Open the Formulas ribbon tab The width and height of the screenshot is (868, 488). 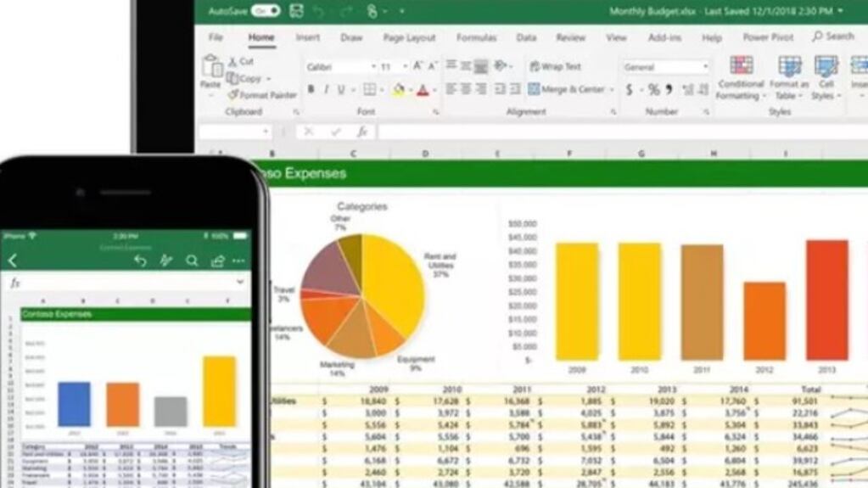(476, 37)
